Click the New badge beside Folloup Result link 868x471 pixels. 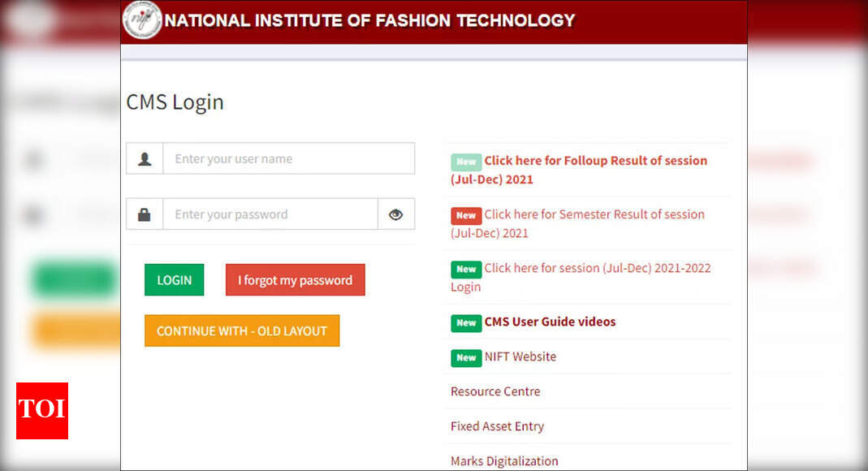pos(465,162)
